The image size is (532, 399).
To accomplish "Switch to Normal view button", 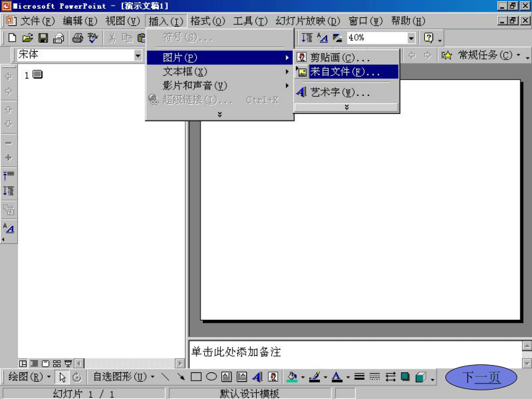I will coord(23,364).
